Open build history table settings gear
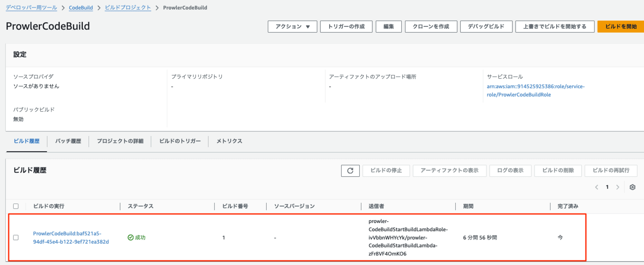The height and width of the screenshot is (265, 644). 632,187
